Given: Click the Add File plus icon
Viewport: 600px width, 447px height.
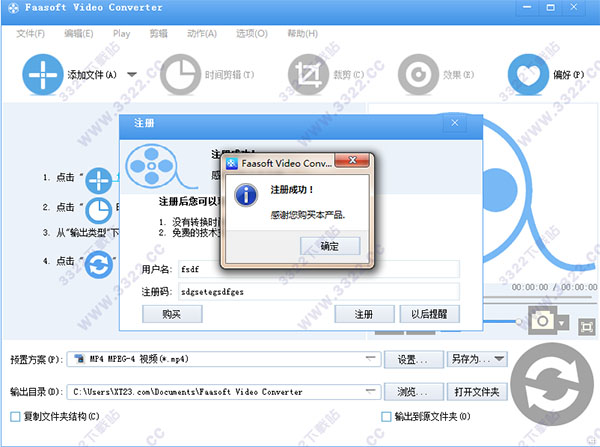Looking at the screenshot, I should pos(42,74).
